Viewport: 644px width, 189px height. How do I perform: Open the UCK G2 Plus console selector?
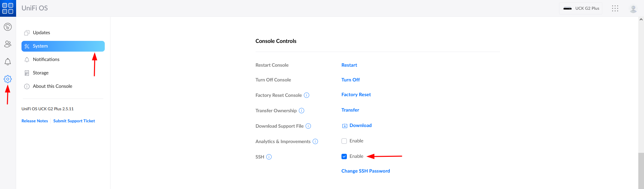coord(581,8)
